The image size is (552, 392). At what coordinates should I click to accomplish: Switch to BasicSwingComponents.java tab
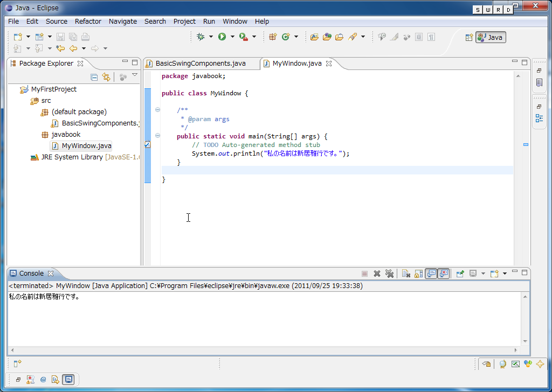tap(200, 63)
